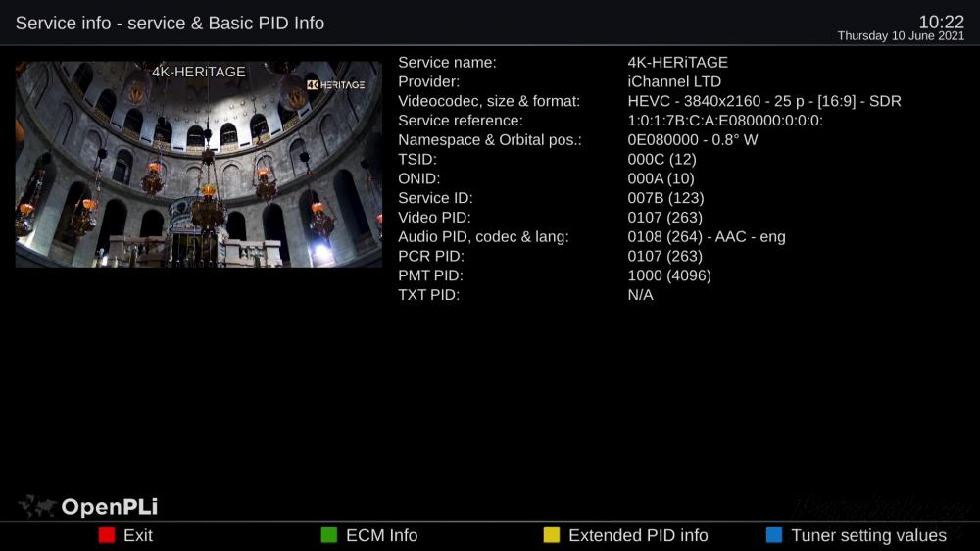This screenshot has width=980, height=551.
Task: Click the red Exit color button
Action: tap(107, 535)
